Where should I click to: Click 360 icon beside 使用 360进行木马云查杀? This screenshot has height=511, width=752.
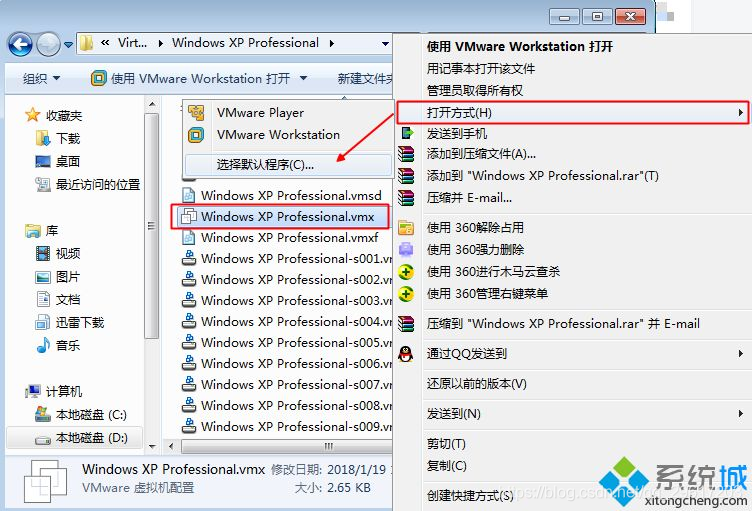pos(406,272)
